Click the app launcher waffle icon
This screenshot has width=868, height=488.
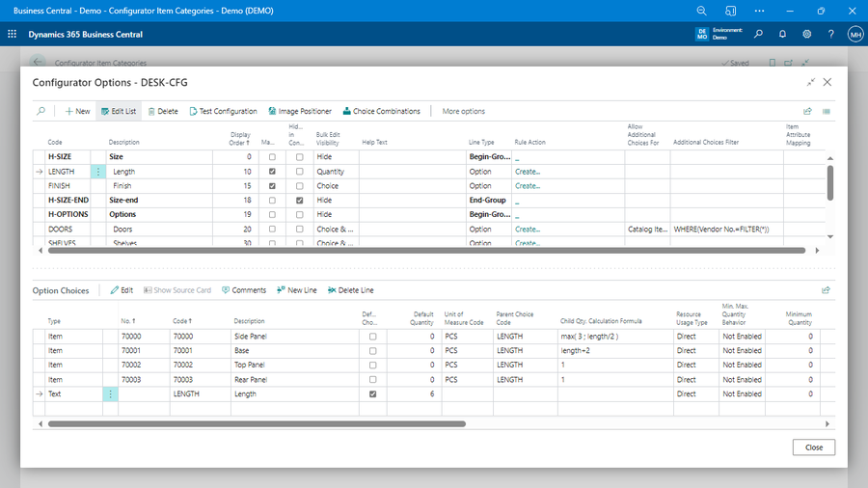click(x=13, y=34)
